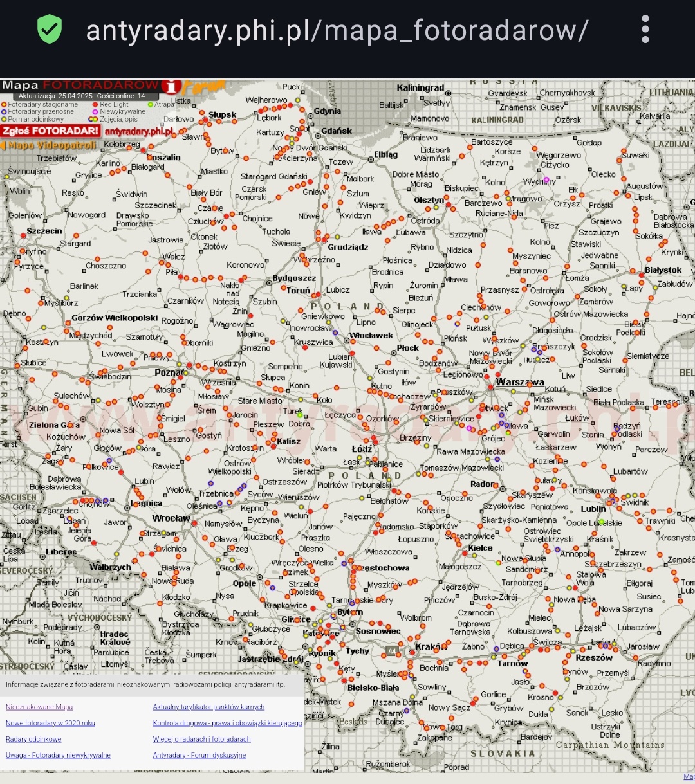Click the green Atrapa dot in the legend

(x=151, y=104)
